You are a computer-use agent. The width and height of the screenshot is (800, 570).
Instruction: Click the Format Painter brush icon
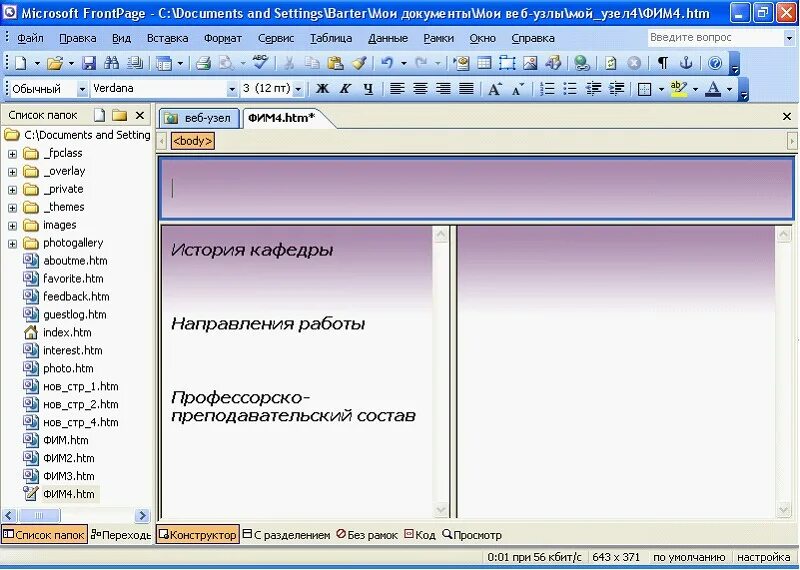click(359, 63)
